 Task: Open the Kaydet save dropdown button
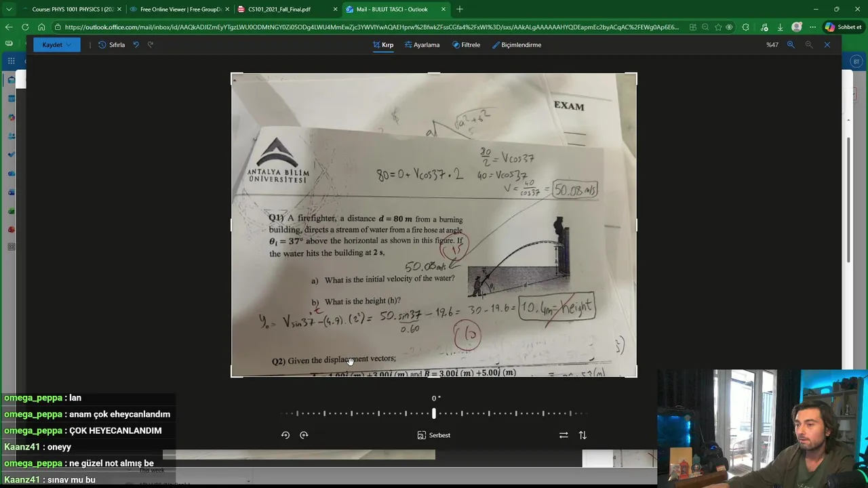point(57,45)
